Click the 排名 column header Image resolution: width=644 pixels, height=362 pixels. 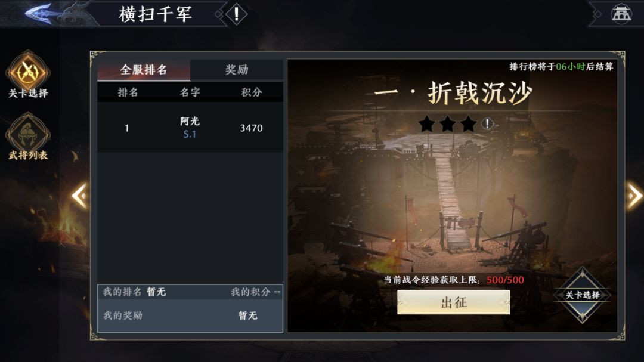(128, 92)
